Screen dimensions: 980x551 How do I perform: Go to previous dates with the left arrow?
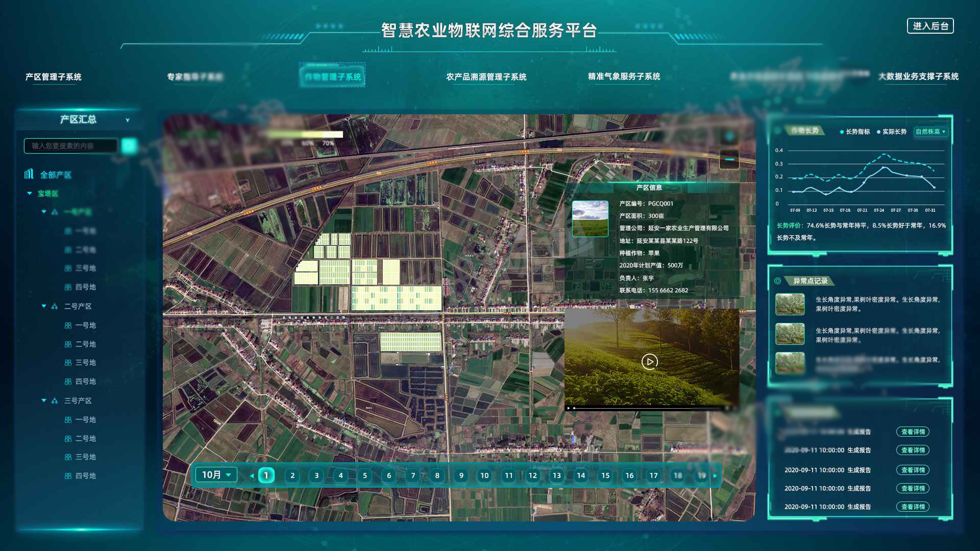[x=252, y=475]
